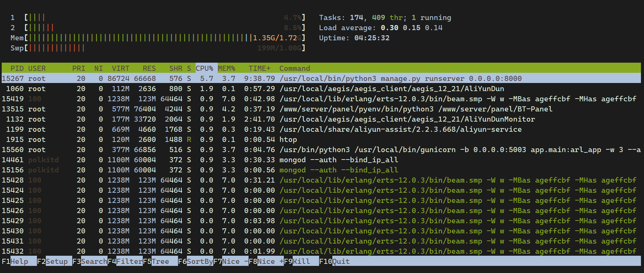644x273 pixels.
Task: Sort by the MEM% column header
Action: [227, 68]
